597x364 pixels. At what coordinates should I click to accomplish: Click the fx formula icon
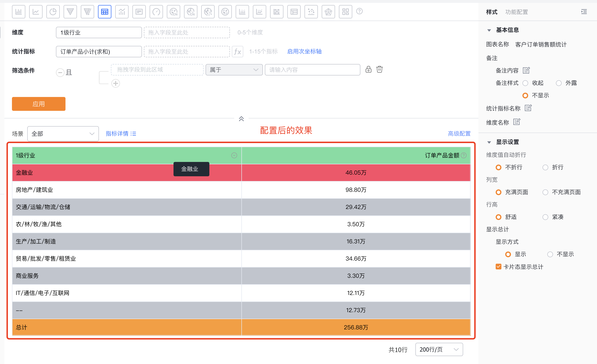237,52
